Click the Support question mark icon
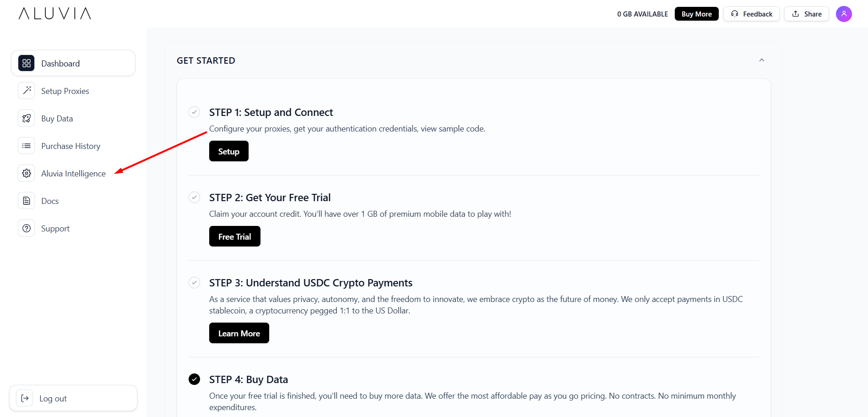Viewport: 868px width, 417px height. click(27, 228)
